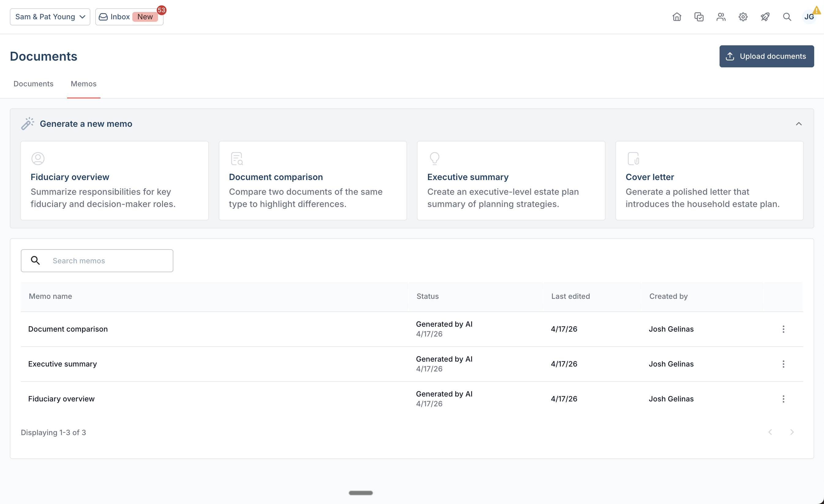Click Generated by AI status in Document comparison row
The height and width of the screenshot is (504, 824).
click(444, 324)
